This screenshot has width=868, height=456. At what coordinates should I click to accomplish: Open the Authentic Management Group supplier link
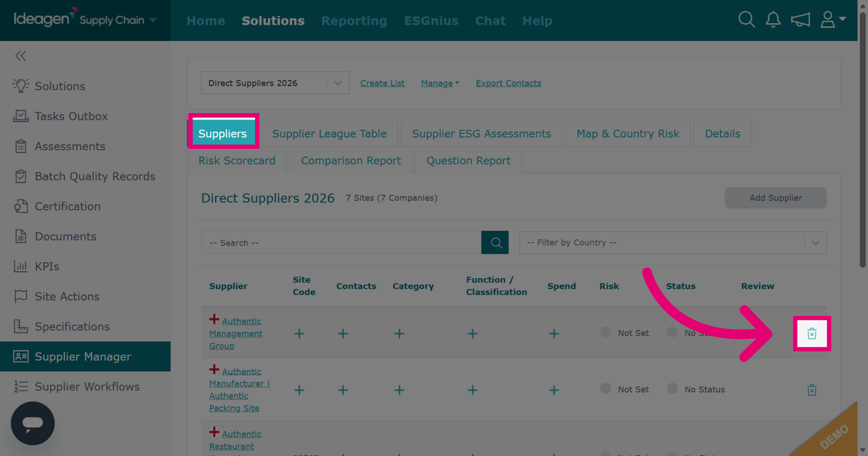click(x=236, y=333)
